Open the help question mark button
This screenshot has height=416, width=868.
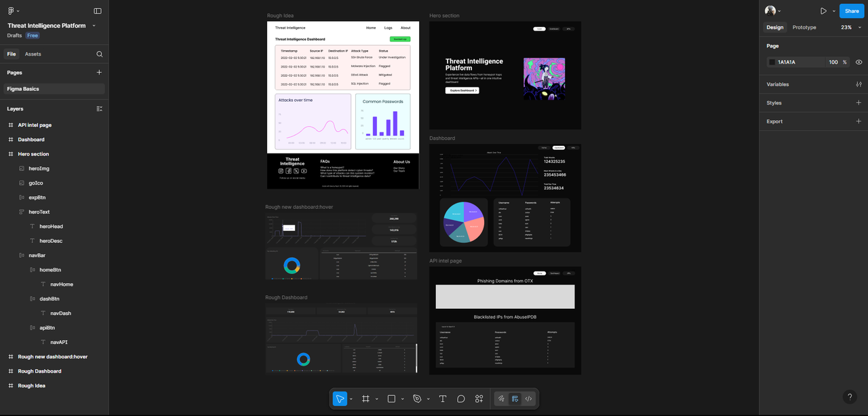850,397
